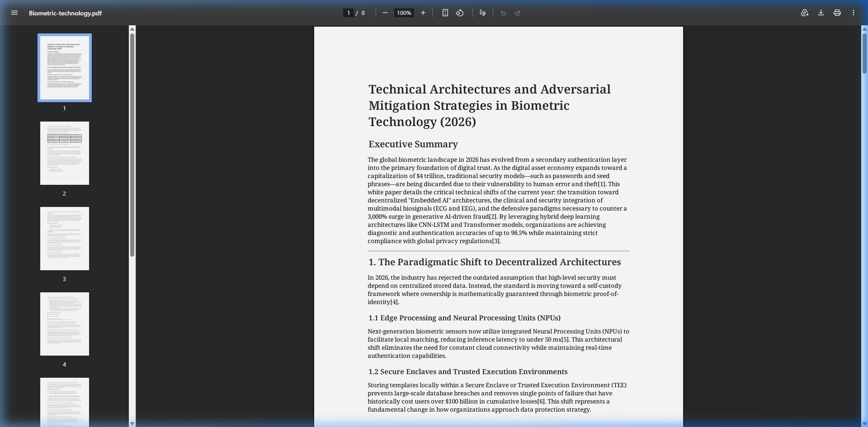868x427 pixels.
Task: Click the thumbnail panel scroll up arrow
Action: click(x=132, y=29)
